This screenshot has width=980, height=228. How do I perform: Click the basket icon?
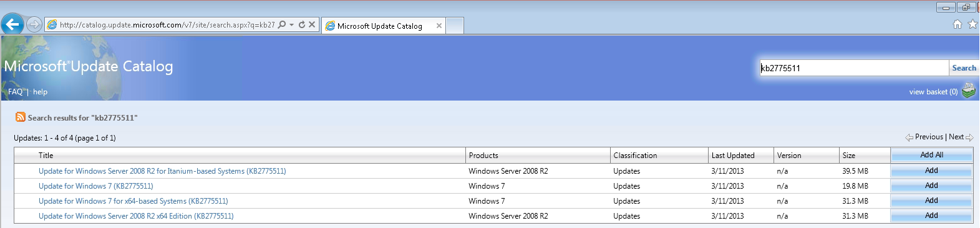pos(969,91)
